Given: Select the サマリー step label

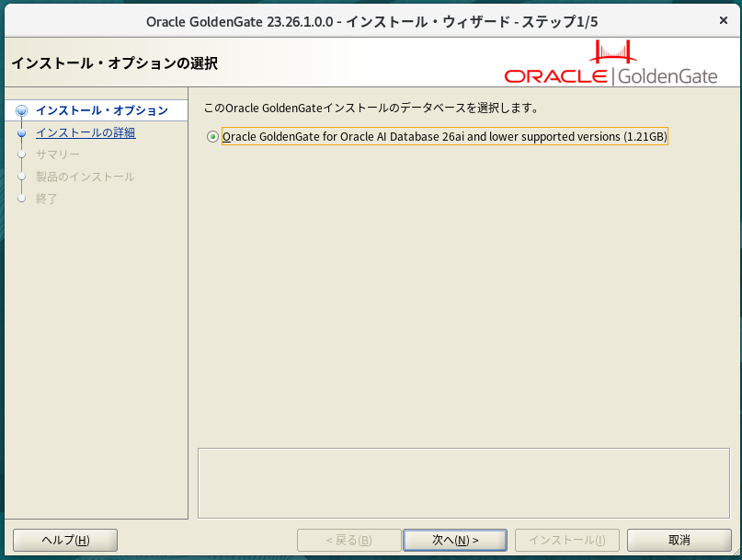Looking at the screenshot, I should (58, 155).
